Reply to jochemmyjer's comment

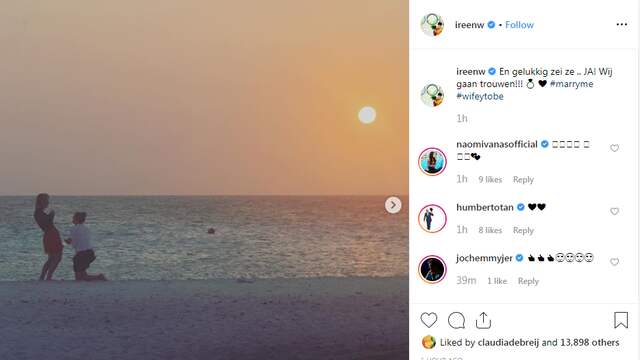pos(528,281)
